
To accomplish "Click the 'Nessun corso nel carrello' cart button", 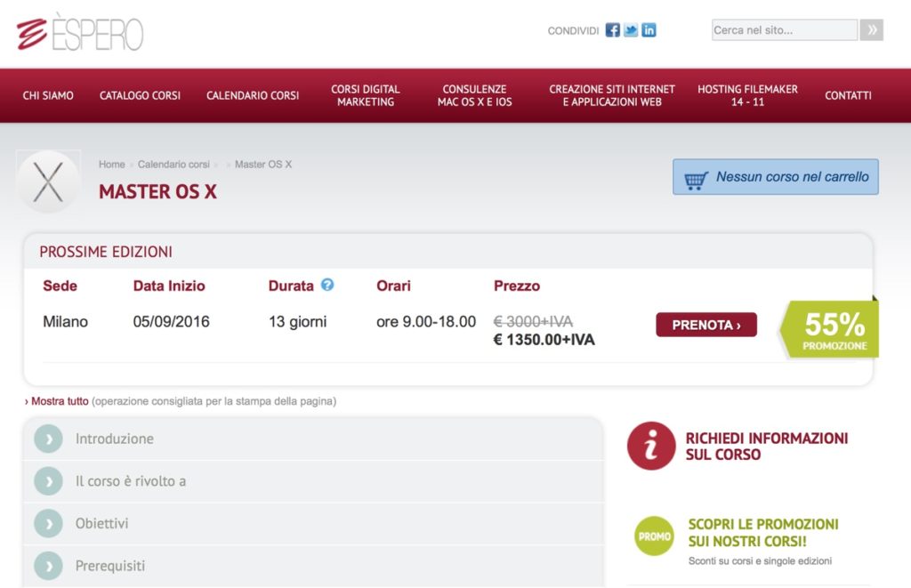I will click(776, 177).
